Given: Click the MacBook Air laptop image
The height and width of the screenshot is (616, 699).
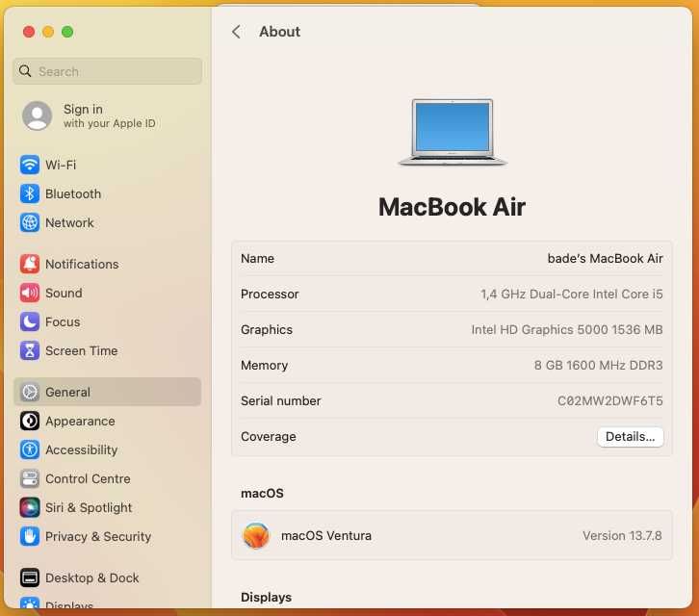Looking at the screenshot, I should pos(452,133).
